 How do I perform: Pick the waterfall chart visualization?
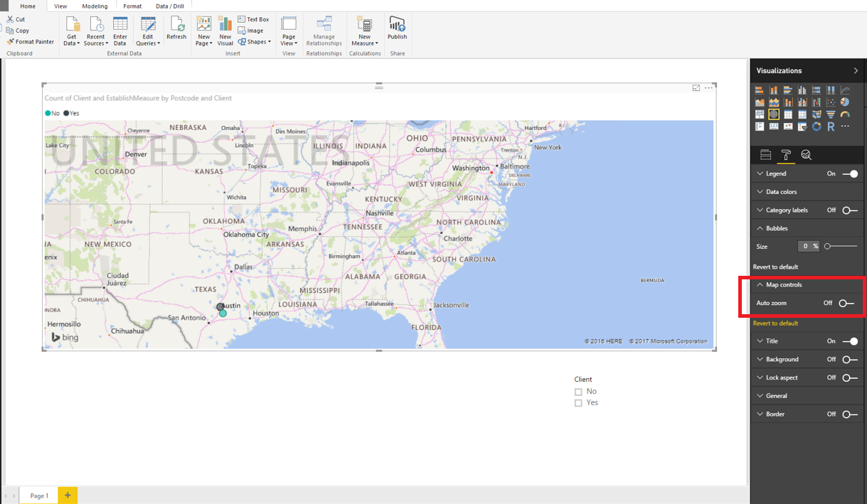pyautogui.click(x=817, y=102)
